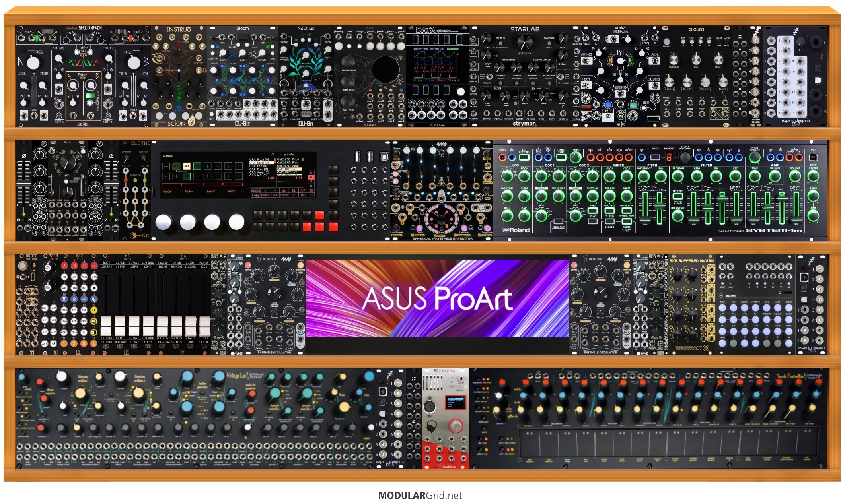Click the yellow copy icon button on B32
Screen dimensions: 841x504
point(94,321)
